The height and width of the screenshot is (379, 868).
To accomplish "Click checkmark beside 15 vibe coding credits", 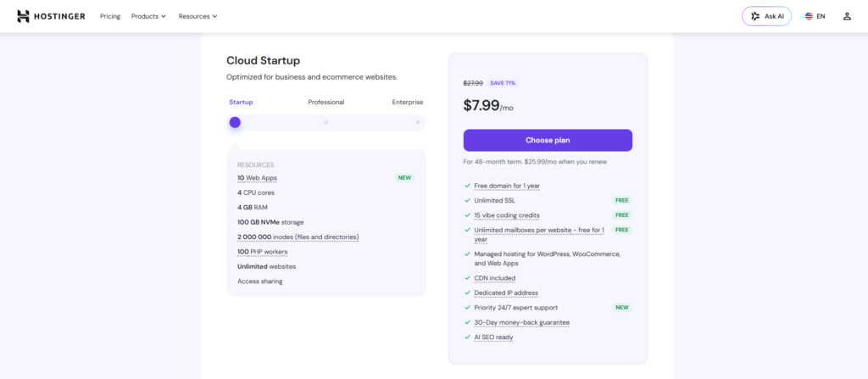I will coord(468,215).
